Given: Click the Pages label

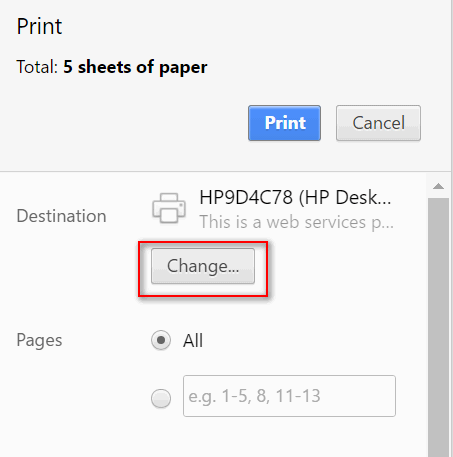Looking at the screenshot, I should point(39,341).
